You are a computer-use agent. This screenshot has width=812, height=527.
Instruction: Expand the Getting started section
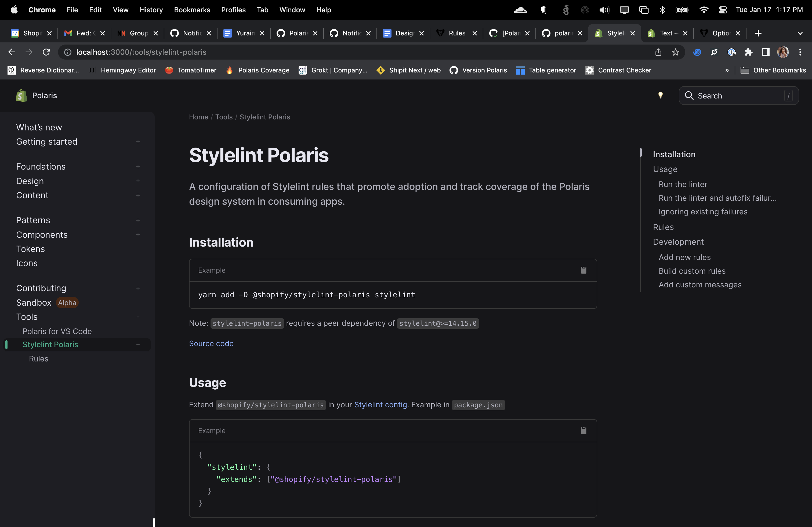[138, 142]
